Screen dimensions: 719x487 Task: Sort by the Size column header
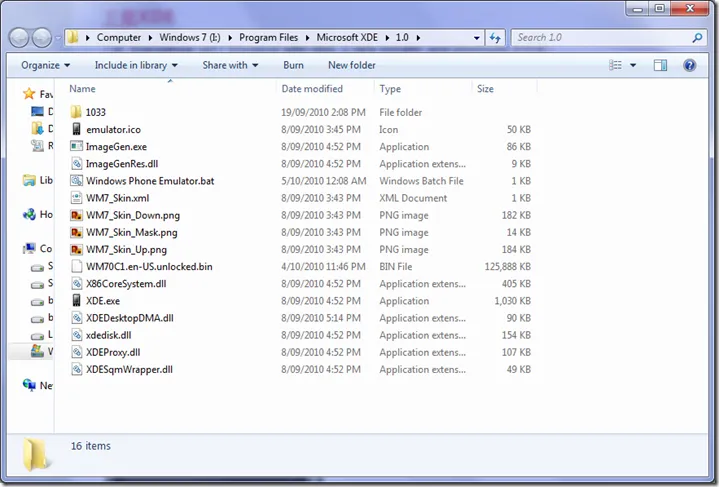click(504, 89)
